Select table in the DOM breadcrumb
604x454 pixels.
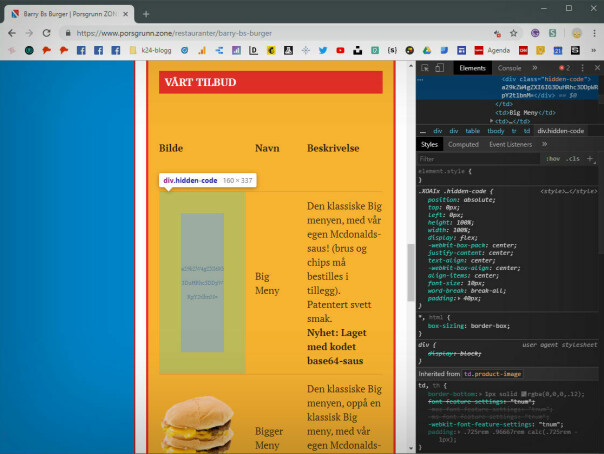pyautogui.click(x=472, y=131)
